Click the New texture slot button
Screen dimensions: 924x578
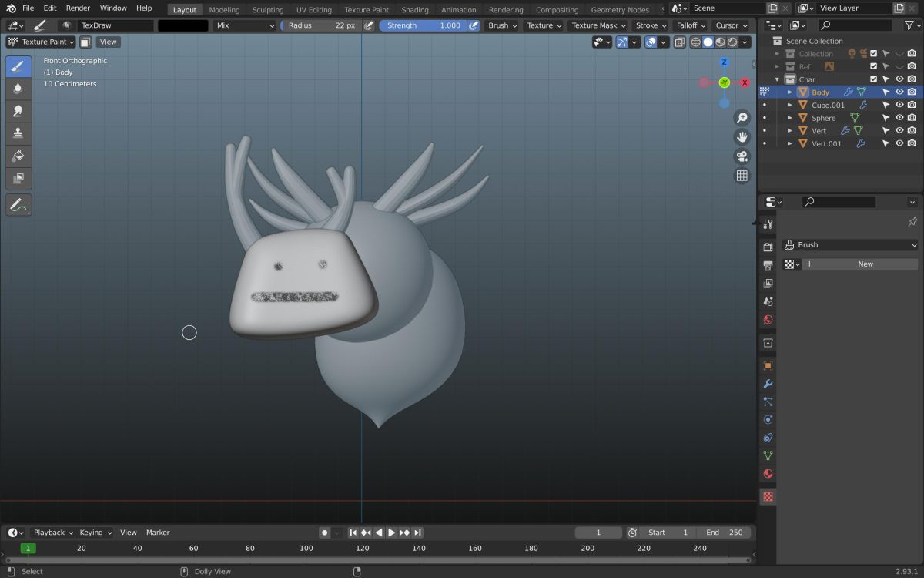coord(865,264)
